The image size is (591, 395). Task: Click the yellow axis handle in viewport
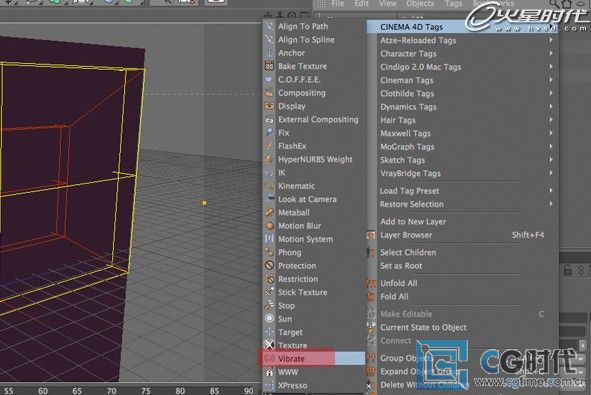click(204, 203)
